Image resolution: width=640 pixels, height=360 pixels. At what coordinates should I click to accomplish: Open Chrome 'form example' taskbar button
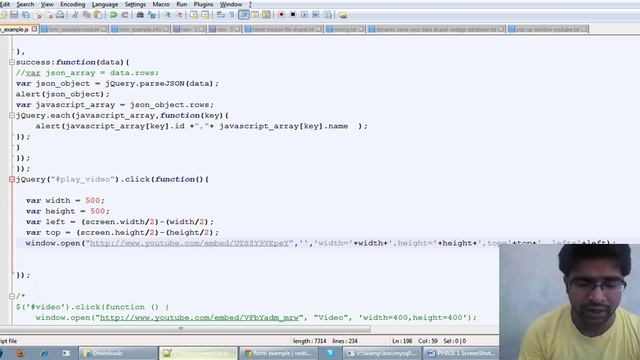(280, 353)
